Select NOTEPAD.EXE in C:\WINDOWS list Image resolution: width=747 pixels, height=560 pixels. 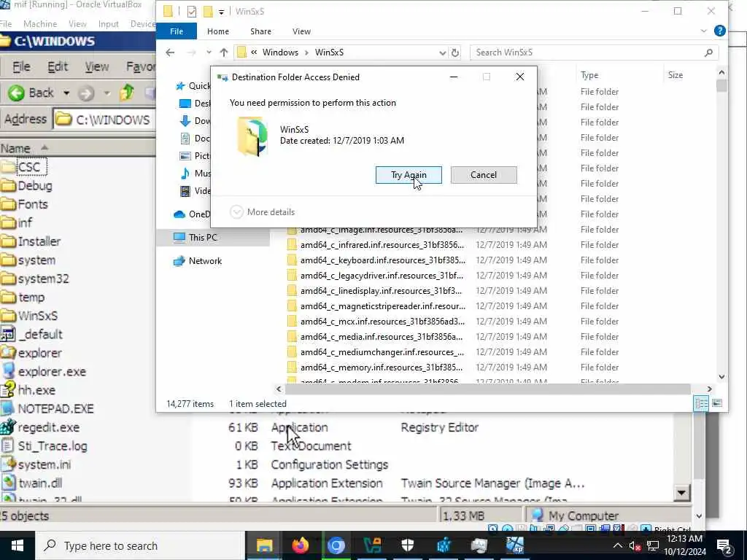pyautogui.click(x=47, y=408)
